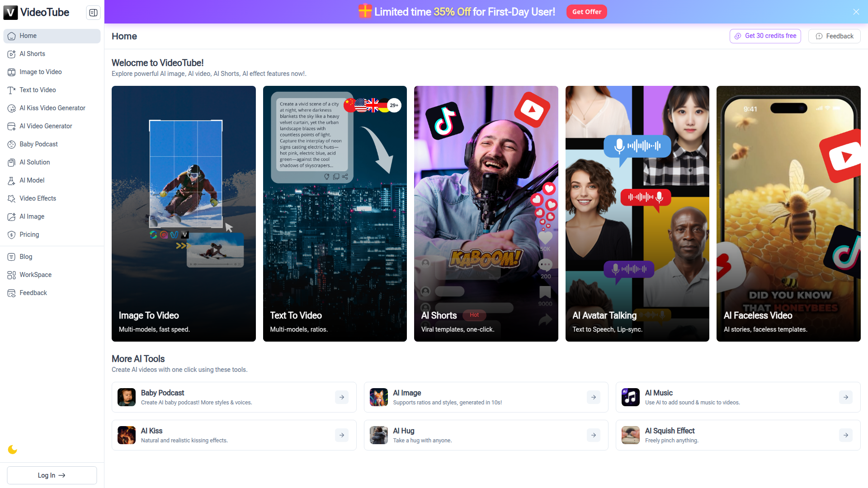The image size is (868, 488).
Task: Click the AI Solution sidebar icon
Action: (12, 163)
